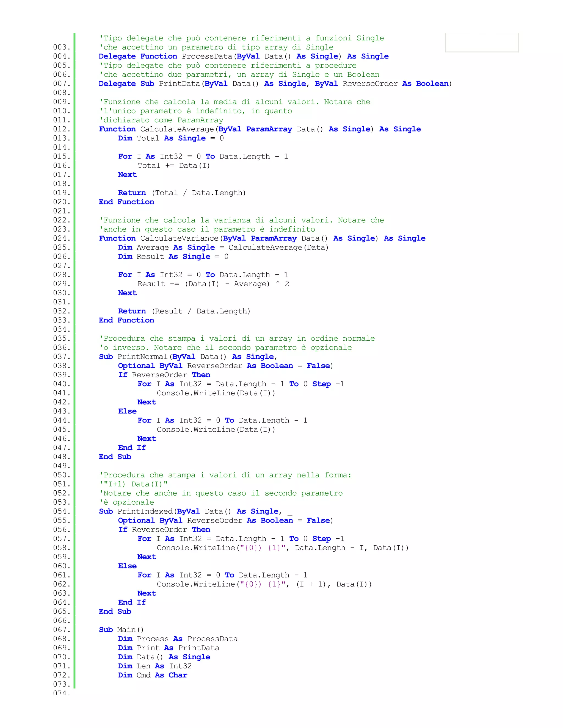The image size is (563, 728).
Task: Click comment 'che accettino due parametri, un array'
Action: pos(239,75)
